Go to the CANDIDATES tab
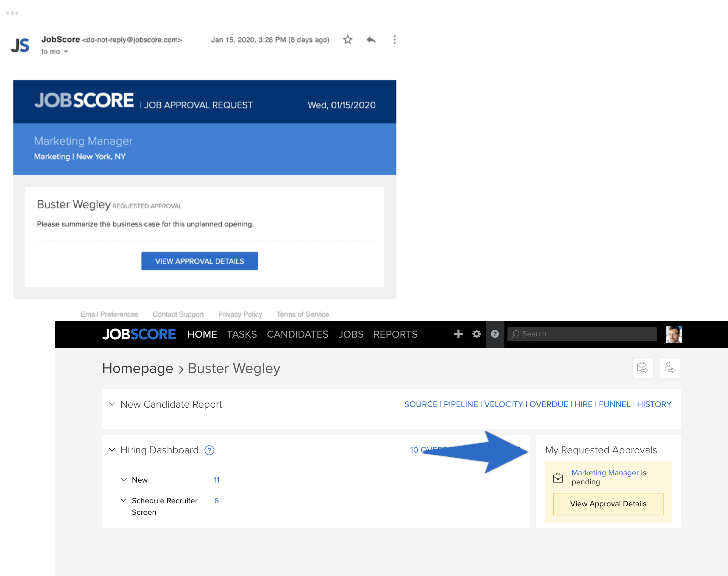 298,334
